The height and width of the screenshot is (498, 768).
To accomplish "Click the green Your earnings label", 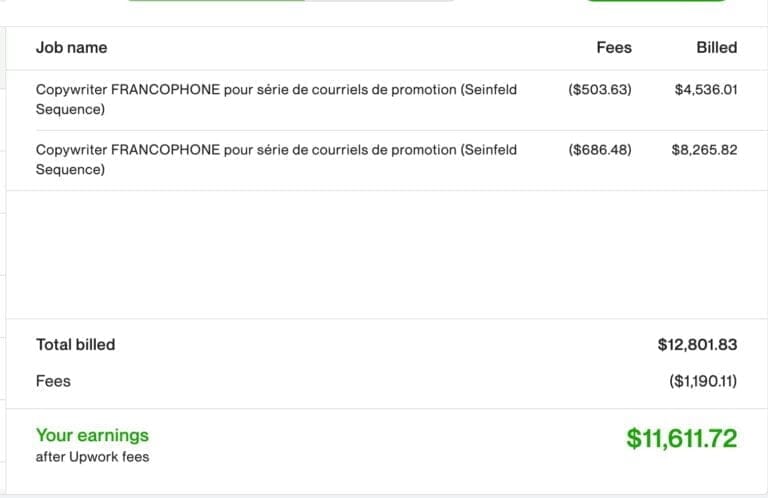I will tap(92, 435).
